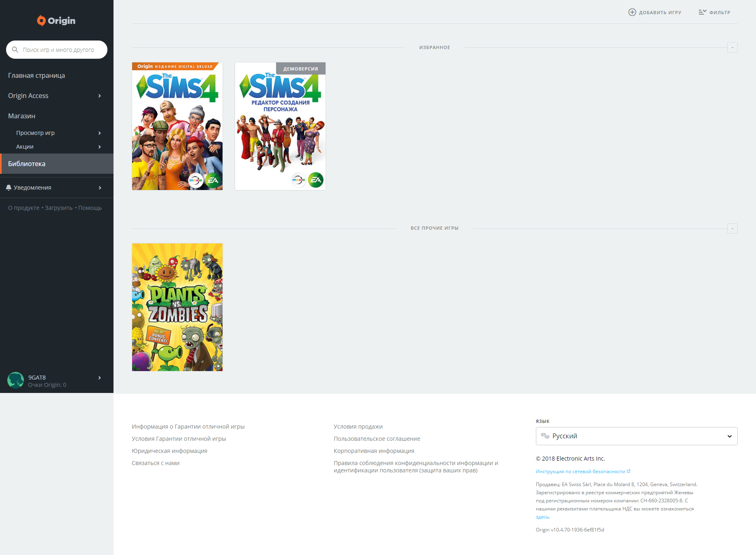Open the Библиотека section
Screen dimensions: 756x555
tap(57, 164)
